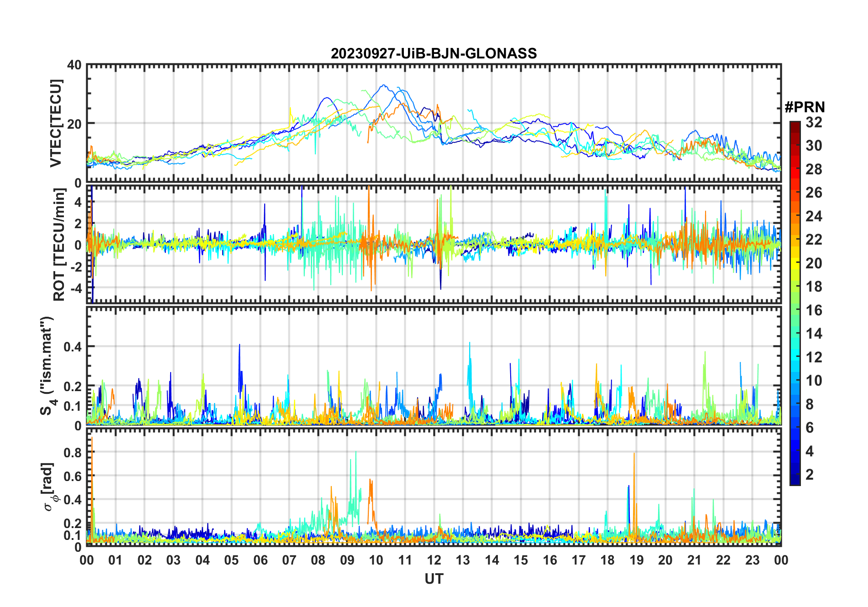Click the 40 tick label on the VTEC axis
This screenshot has width=868, height=607.
tap(74, 65)
